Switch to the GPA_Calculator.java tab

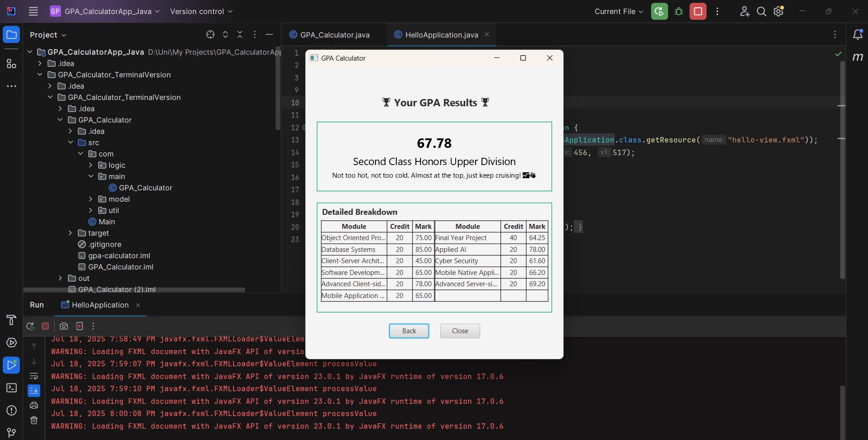click(x=335, y=34)
